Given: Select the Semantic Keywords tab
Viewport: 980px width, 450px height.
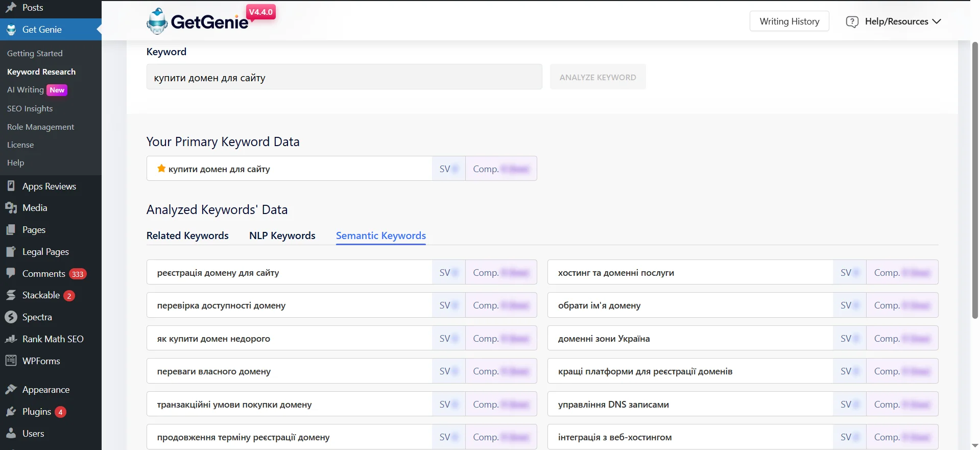Looking at the screenshot, I should tap(380, 235).
